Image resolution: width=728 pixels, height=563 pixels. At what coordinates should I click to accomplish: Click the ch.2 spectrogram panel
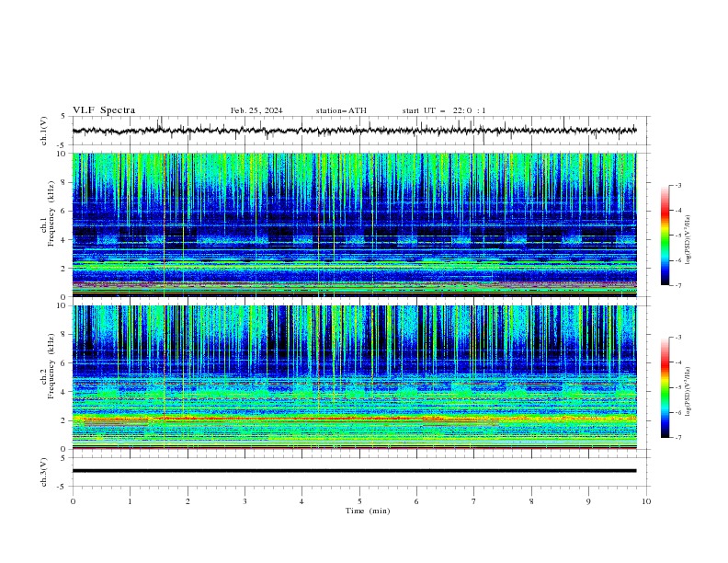point(354,377)
